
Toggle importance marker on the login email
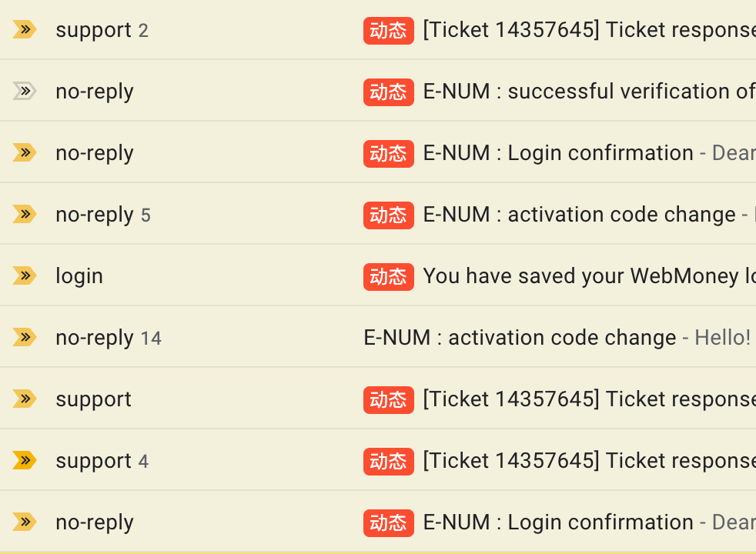[25, 276]
